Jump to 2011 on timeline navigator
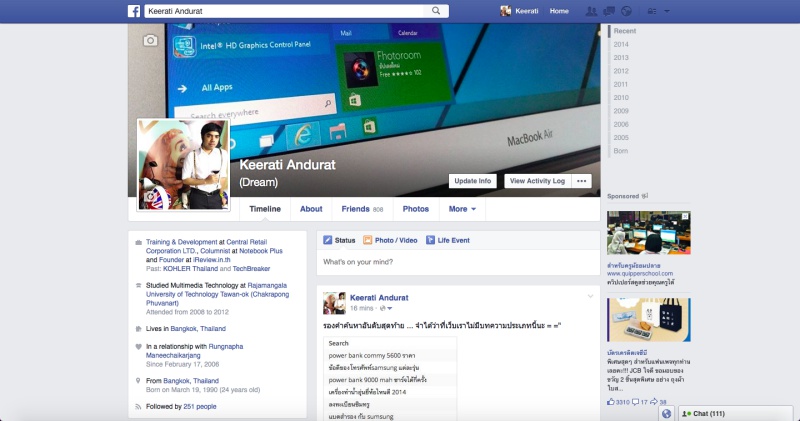Viewport: 800px width, 421px height. coord(621,84)
